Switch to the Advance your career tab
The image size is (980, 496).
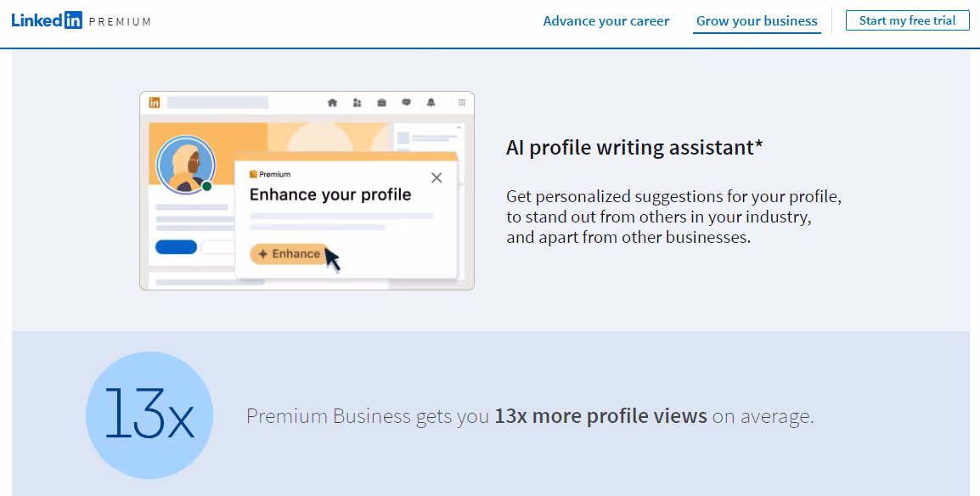(x=605, y=20)
